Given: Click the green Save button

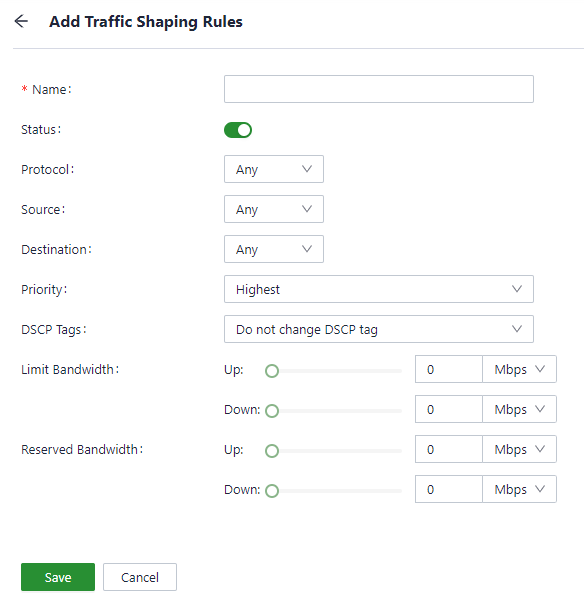Looking at the screenshot, I should click(x=58, y=577).
